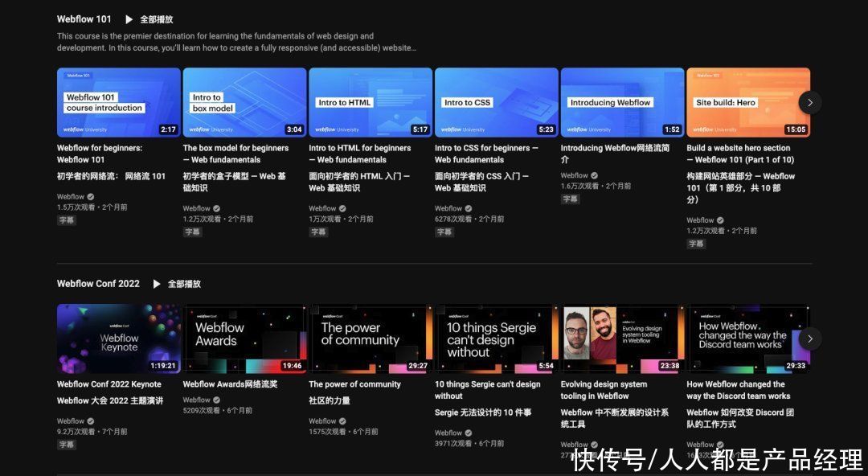Click the 字幕 badge under 'Webflow Conf 2022 Keynote'
Screen dimensions: 868x476
point(67,445)
